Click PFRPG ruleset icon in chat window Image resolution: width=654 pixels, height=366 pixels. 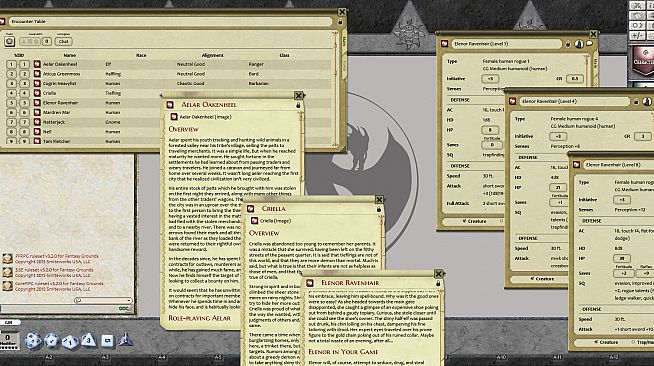(8, 259)
